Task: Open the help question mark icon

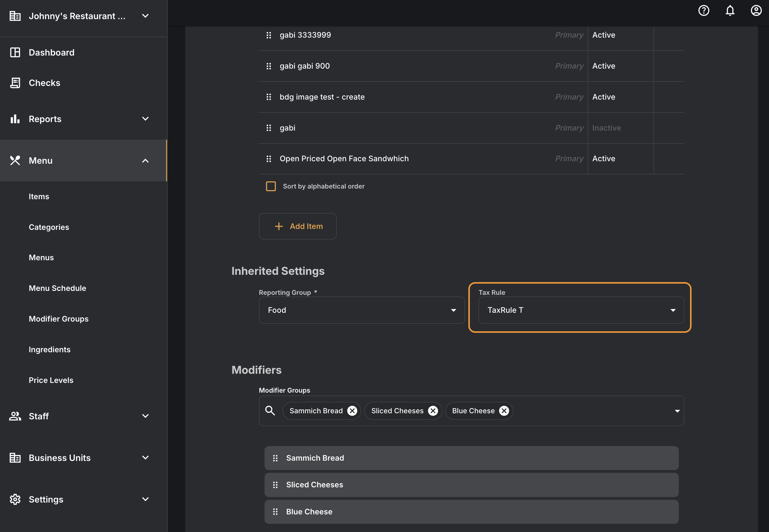Action: point(704,11)
